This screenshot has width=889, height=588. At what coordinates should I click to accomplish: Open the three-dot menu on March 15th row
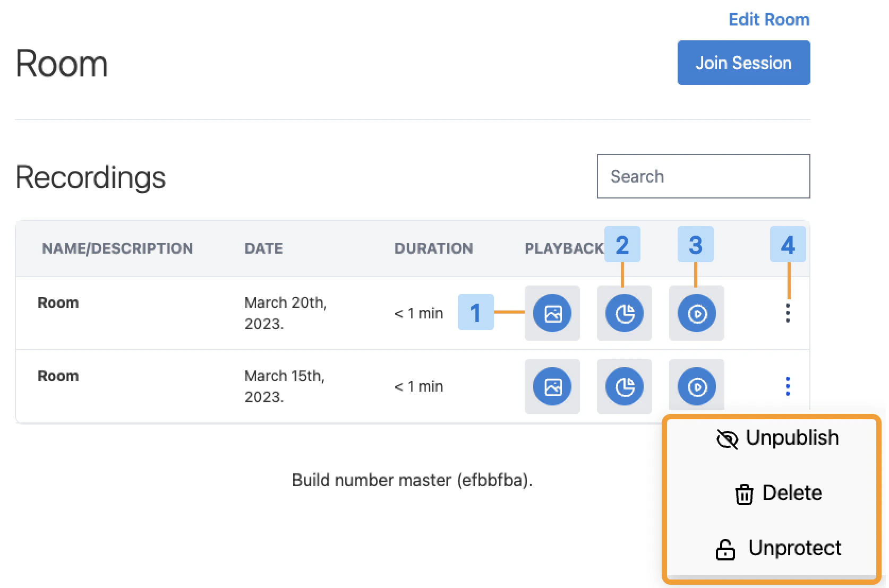[x=788, y=386]
